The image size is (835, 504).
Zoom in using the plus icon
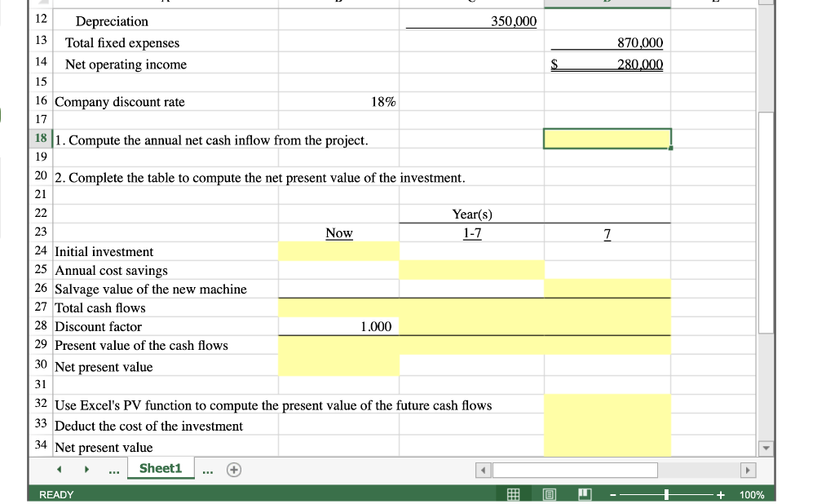coord(720,494)
